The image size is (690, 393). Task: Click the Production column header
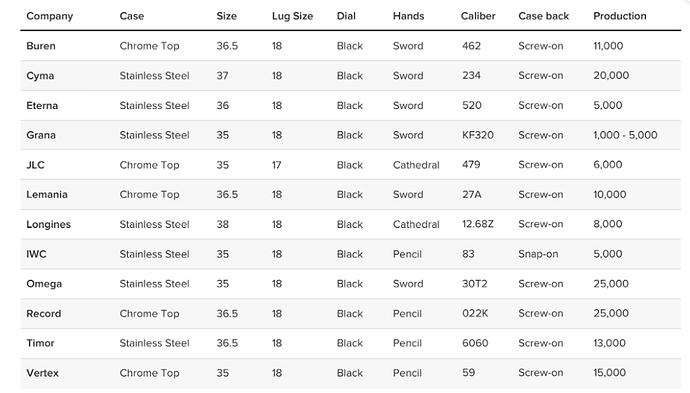tap(620, 16)
